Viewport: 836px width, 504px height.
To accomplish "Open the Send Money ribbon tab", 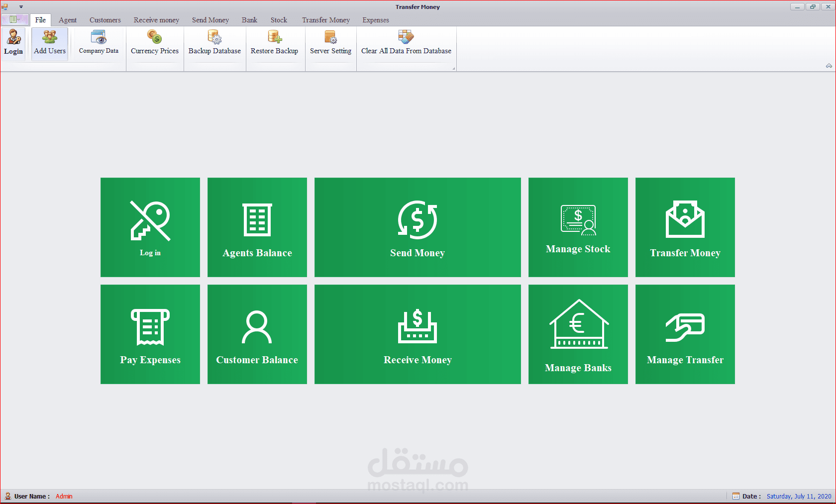I will pyautogui.click(x=210, y=20).
